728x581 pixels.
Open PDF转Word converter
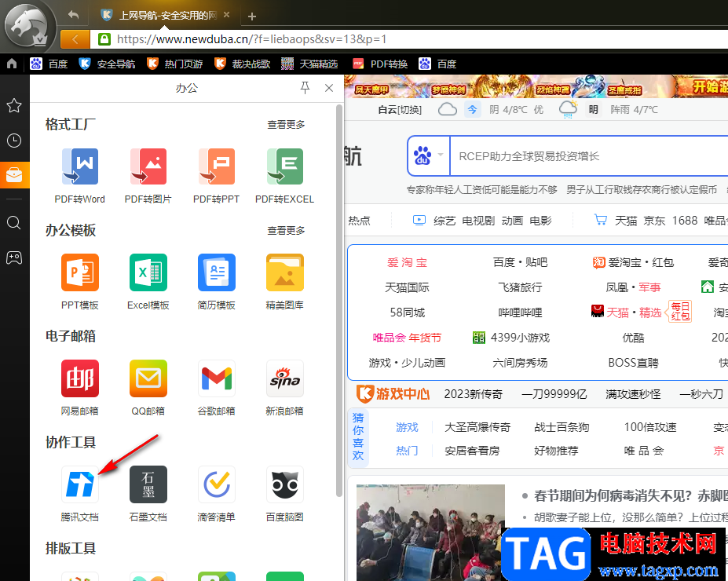[x=80, y=176]
